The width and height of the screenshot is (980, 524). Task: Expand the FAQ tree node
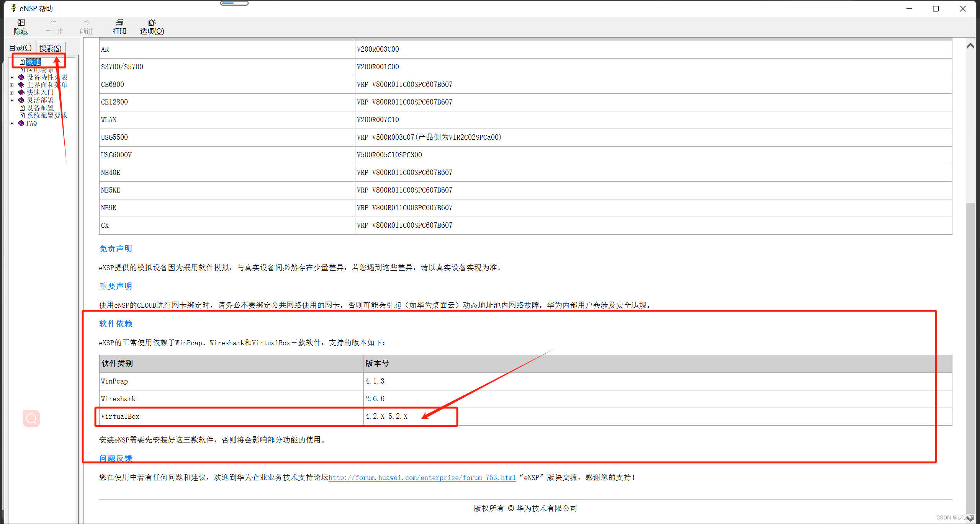[x=12, y=123]
